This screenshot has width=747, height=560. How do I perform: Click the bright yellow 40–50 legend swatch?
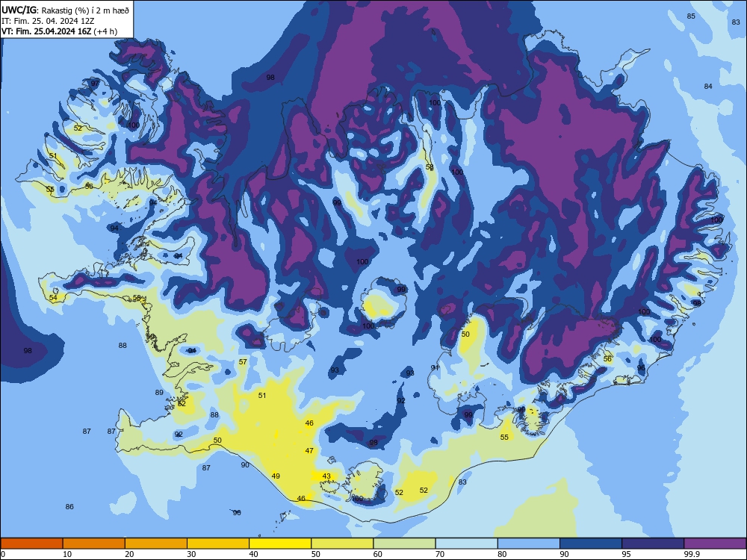click(280, 544)
